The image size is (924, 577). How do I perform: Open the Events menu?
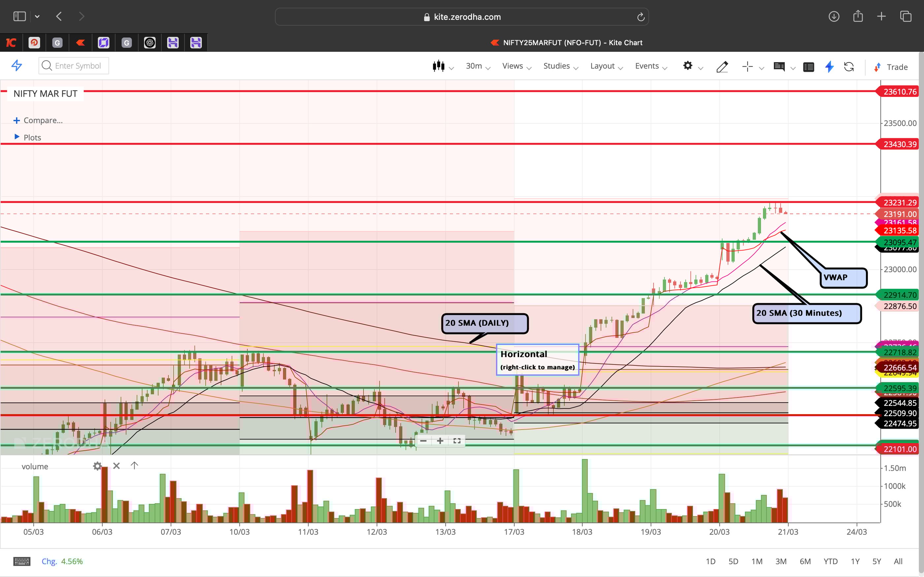point(647,66)
